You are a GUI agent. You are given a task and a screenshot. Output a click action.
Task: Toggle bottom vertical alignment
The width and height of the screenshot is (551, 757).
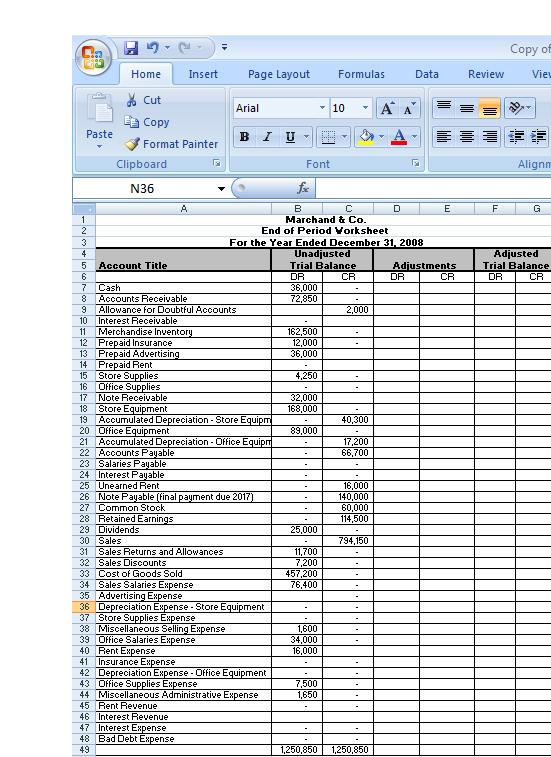[489, 108]
